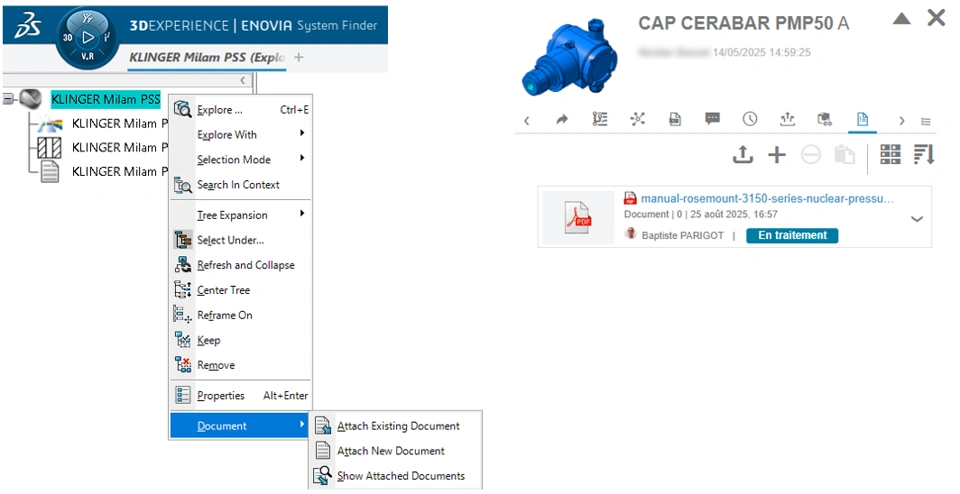Select the document page child tree node
The height and width of the screenshot is (494, 960).
pyautogui.click(x=50, y=171)
